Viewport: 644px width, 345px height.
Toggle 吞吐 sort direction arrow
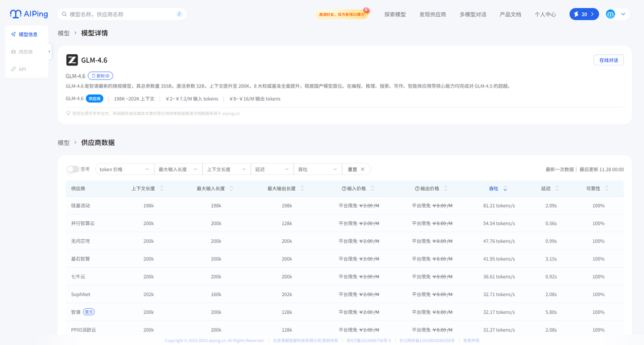click(x=505, y=189)
